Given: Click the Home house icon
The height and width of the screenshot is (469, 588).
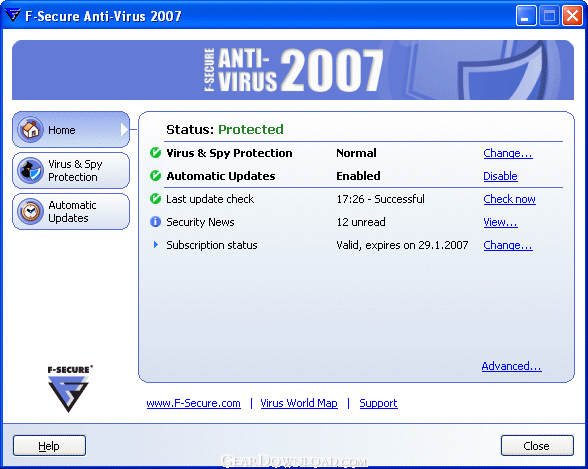Looking at the screenshot, I should 30,130.
